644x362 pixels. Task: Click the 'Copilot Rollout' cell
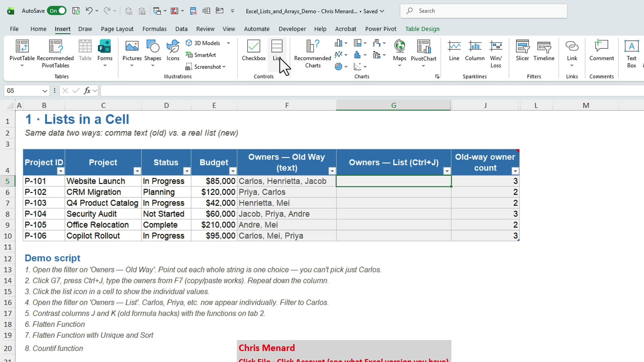pyautogui.click(x=103, y=236)
